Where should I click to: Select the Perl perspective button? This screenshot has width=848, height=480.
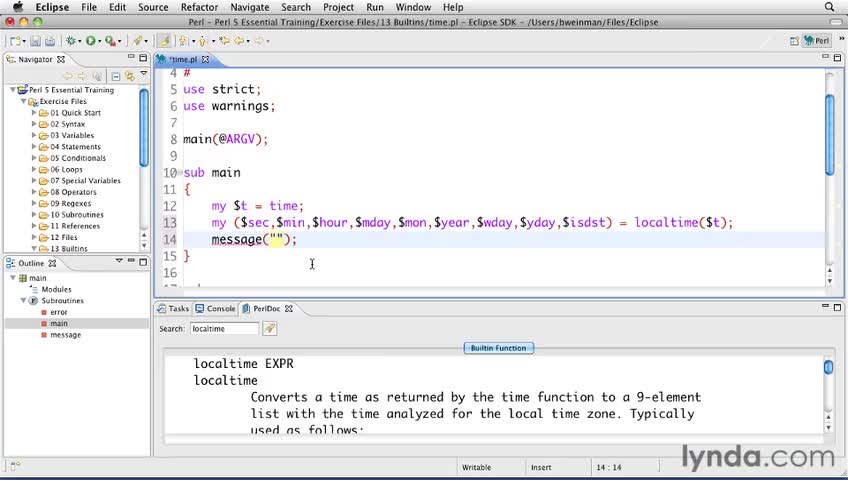click(x=817, y=41)
